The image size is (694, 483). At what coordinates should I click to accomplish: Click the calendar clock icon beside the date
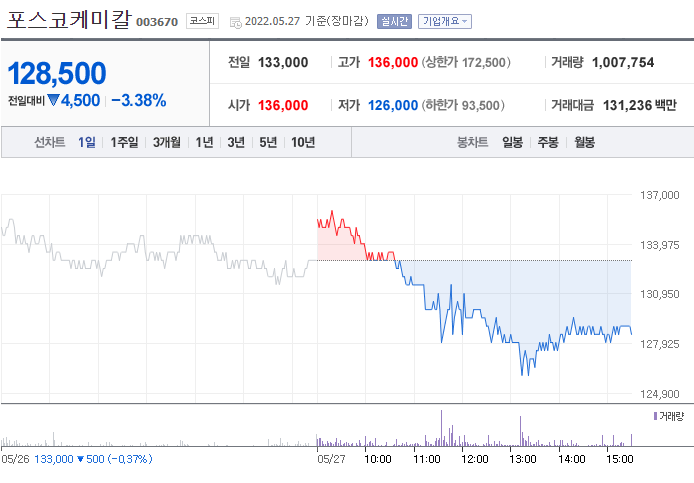[235, 22]
